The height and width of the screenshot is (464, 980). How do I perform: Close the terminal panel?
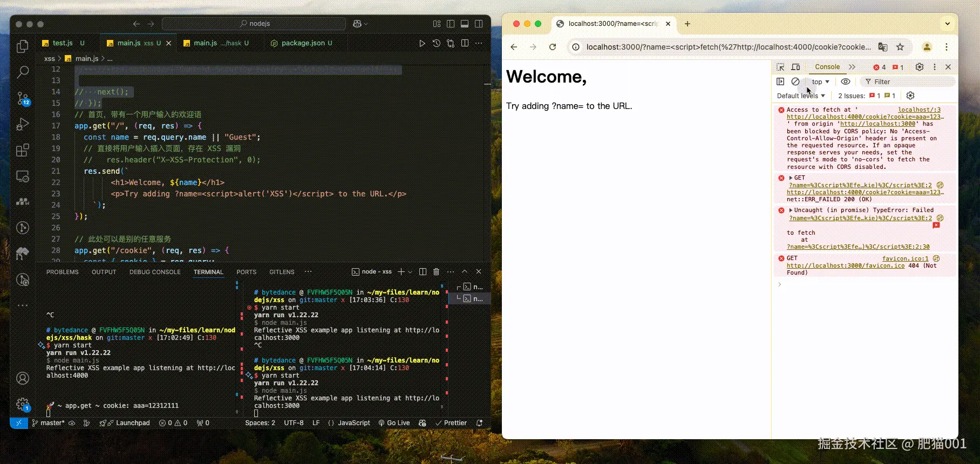[479, 271]
